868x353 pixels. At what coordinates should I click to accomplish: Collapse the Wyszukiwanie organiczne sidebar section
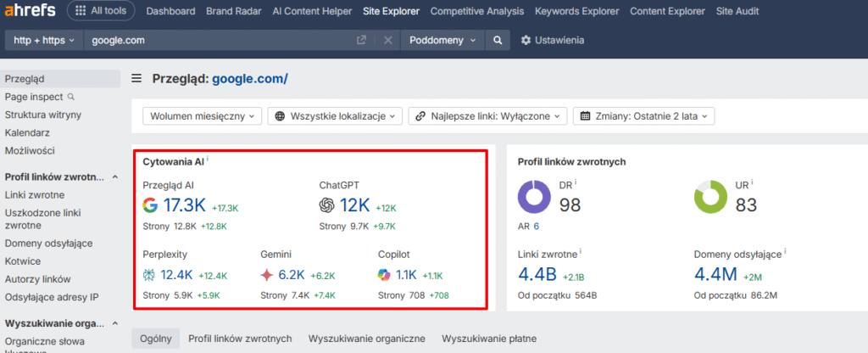pos(115,323)
